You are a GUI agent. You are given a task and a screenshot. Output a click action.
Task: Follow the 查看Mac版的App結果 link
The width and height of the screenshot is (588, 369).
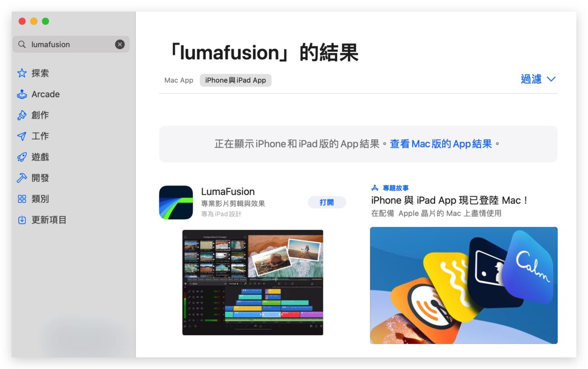click(441, 144)
